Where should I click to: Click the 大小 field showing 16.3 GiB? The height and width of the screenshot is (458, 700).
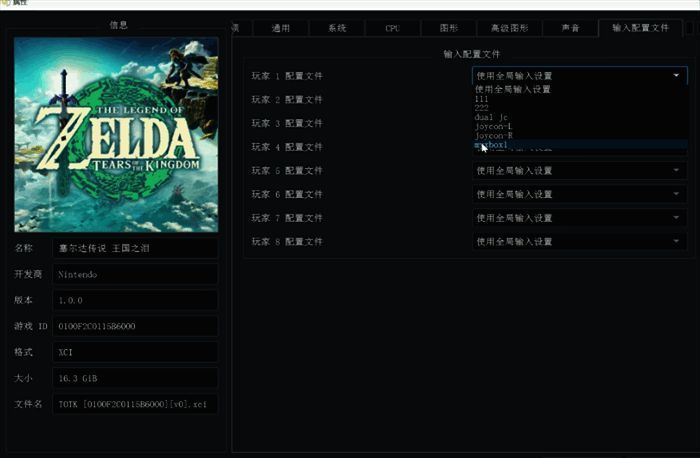coord(135,378)
